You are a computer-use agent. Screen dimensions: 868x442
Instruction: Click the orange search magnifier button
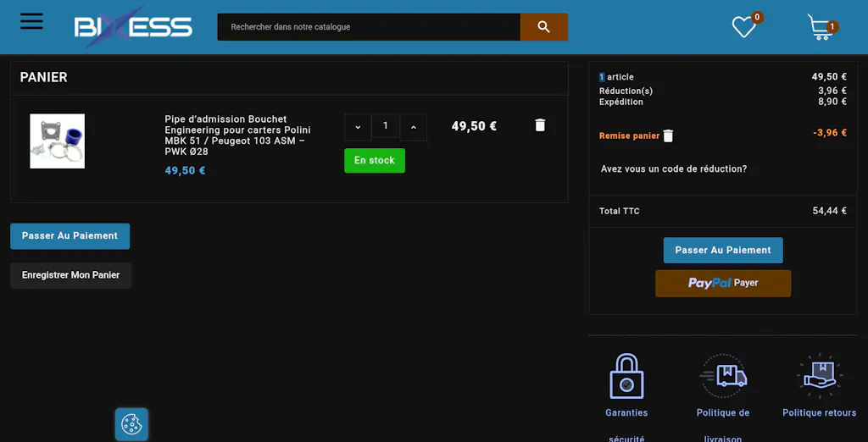coord(543,27)
